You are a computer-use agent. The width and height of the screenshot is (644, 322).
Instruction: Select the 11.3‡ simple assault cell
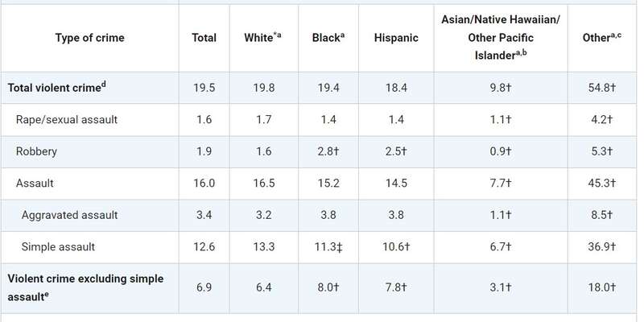(x=328, y=246)
